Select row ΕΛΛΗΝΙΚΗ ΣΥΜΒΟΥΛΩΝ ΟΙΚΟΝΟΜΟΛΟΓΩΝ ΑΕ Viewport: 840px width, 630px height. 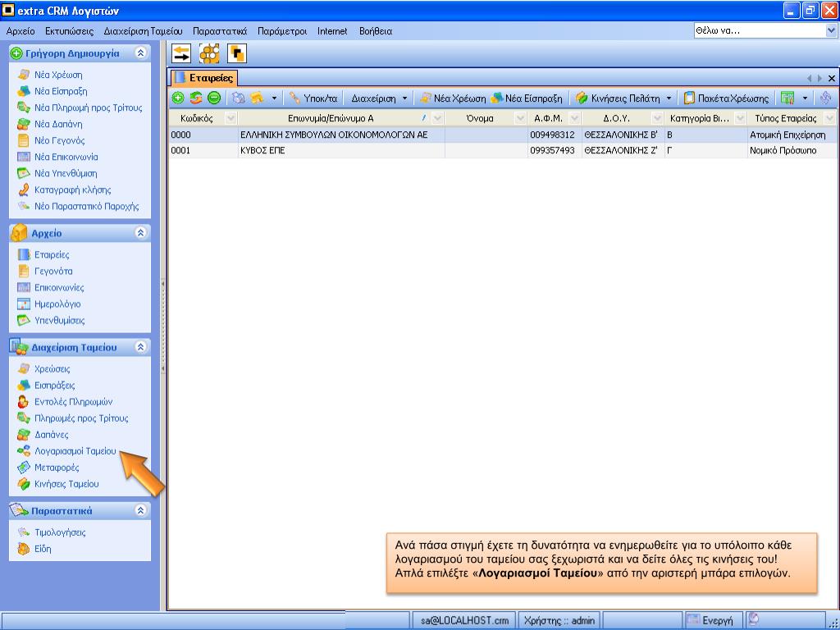[x=503, y=135]
